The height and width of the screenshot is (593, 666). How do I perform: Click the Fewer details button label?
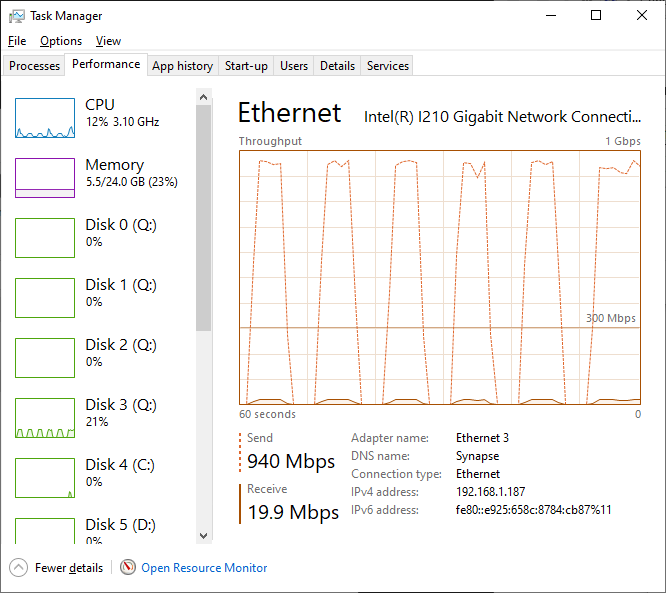tap(69, 568)
